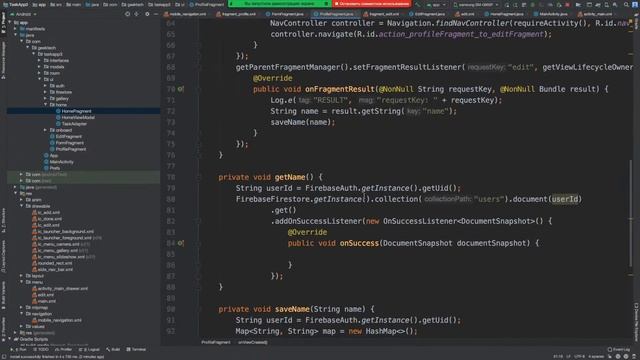Viewport: 640px width, 360px height.
Task: Open the ic_add.xml drawable file
Action: (46, 213)
